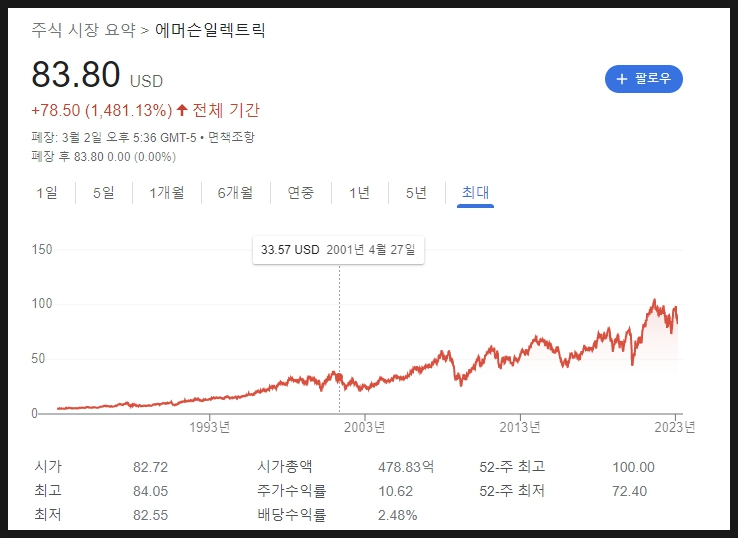
Task: Open the 주식 시장 요약 breadcrumb link
Action: [x=83, y=30]
